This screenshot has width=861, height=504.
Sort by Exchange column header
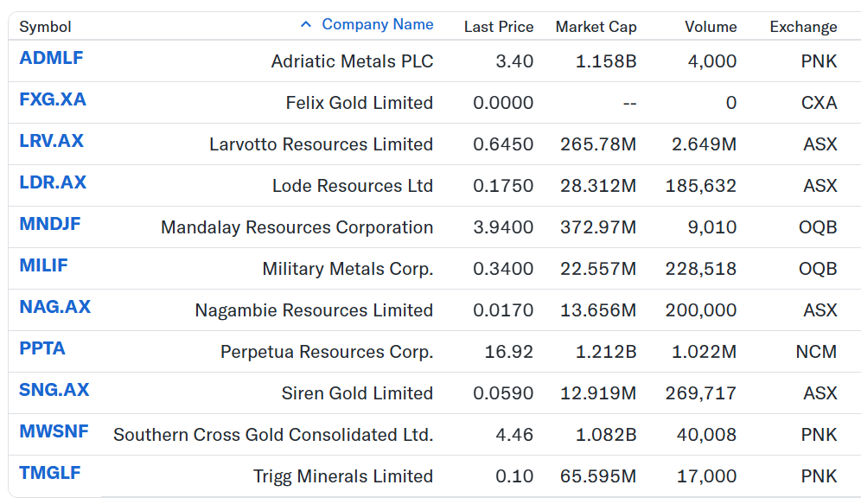coord(803,27)
